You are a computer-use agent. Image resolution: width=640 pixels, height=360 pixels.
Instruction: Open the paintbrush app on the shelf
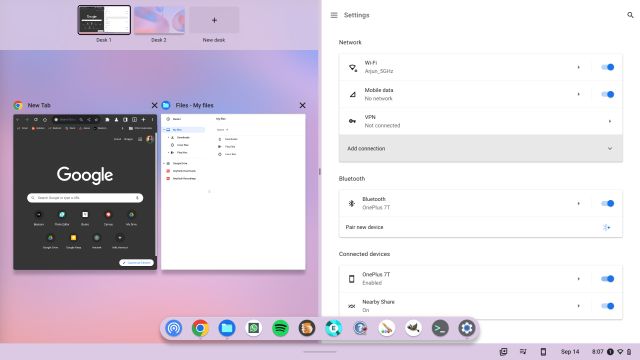[x=387, y=328]
